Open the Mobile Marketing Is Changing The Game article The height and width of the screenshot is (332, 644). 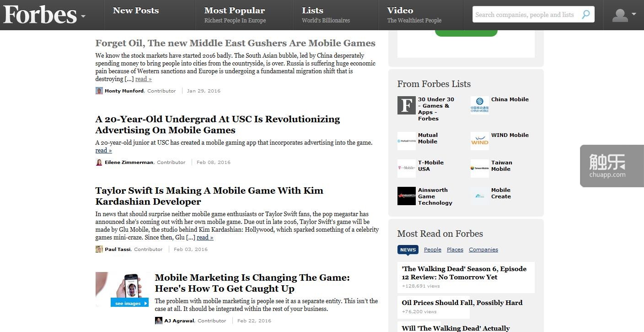click(x=252, y=283)
